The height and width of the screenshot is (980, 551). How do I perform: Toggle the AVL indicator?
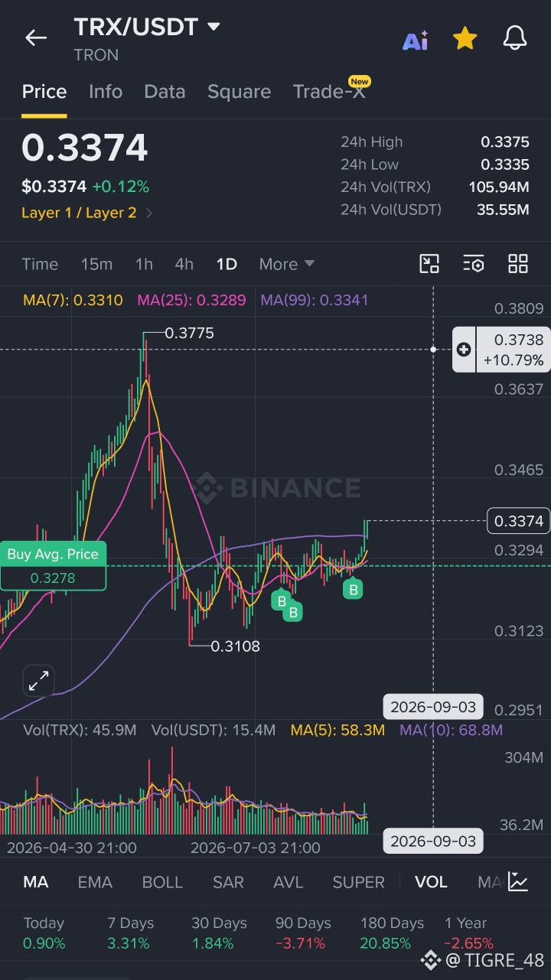(289, 882)
